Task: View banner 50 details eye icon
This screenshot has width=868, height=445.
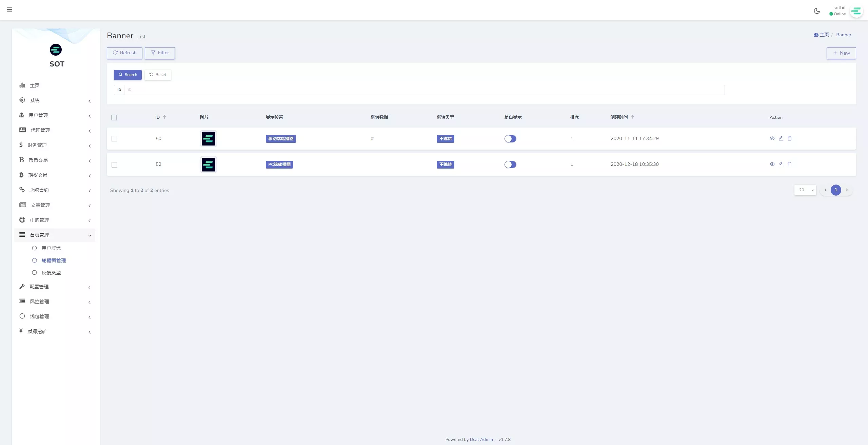Action: coord(772,138)
